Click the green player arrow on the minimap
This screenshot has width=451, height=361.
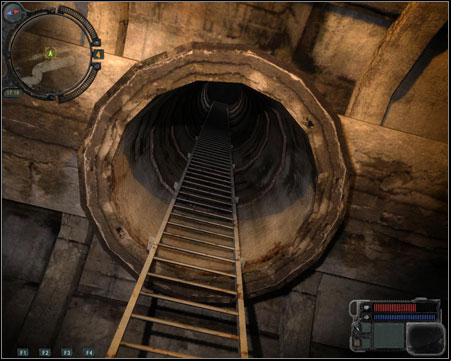coord(51,53)
